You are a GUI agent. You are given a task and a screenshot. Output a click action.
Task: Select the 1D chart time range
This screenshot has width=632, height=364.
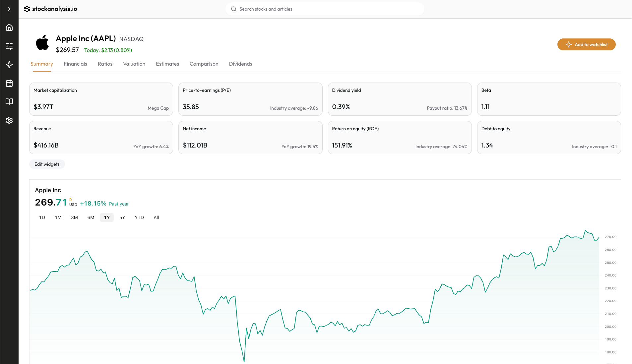pyautogui.click(x=42, y=217)
